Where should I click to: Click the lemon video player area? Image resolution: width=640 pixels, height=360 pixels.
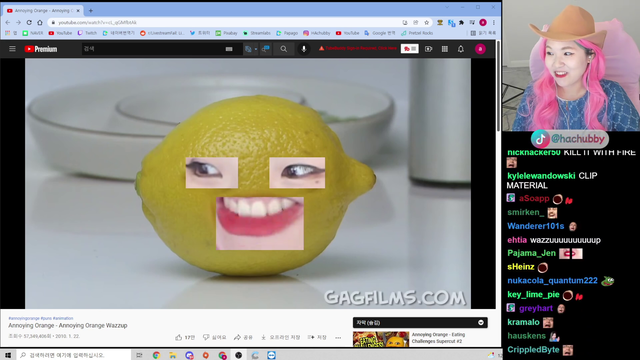point(248,183)
